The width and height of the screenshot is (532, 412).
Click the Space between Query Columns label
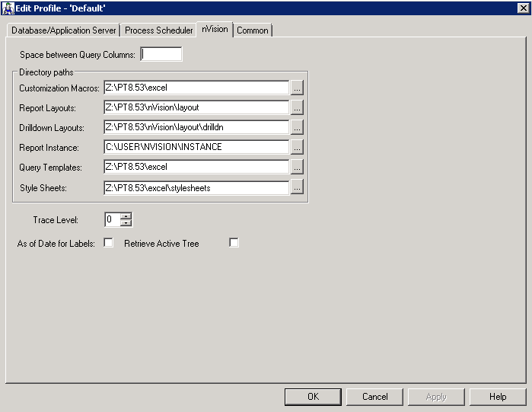coord(78,55)
